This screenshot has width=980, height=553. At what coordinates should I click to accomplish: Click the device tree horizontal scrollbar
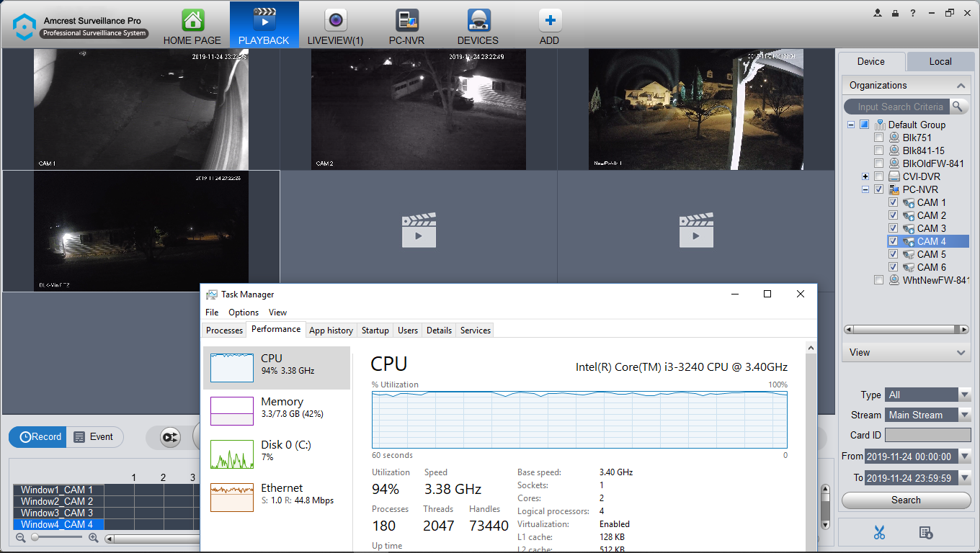pos(906,330)
